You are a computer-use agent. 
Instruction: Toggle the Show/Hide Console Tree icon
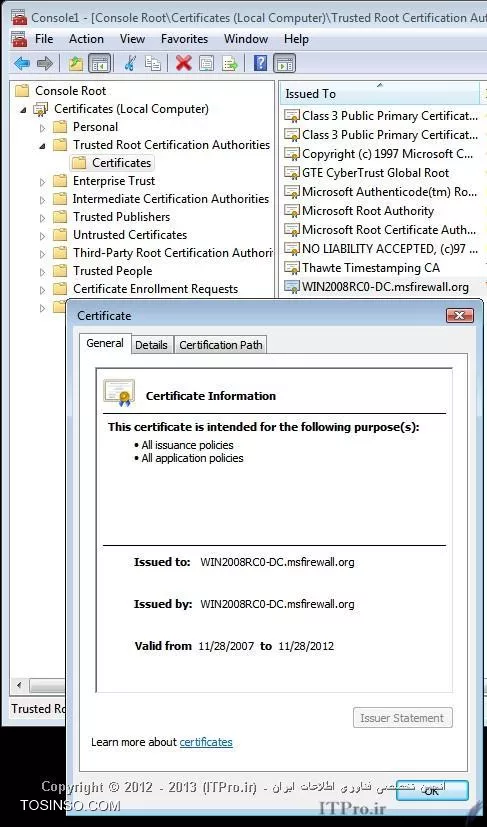click(99, 64)
